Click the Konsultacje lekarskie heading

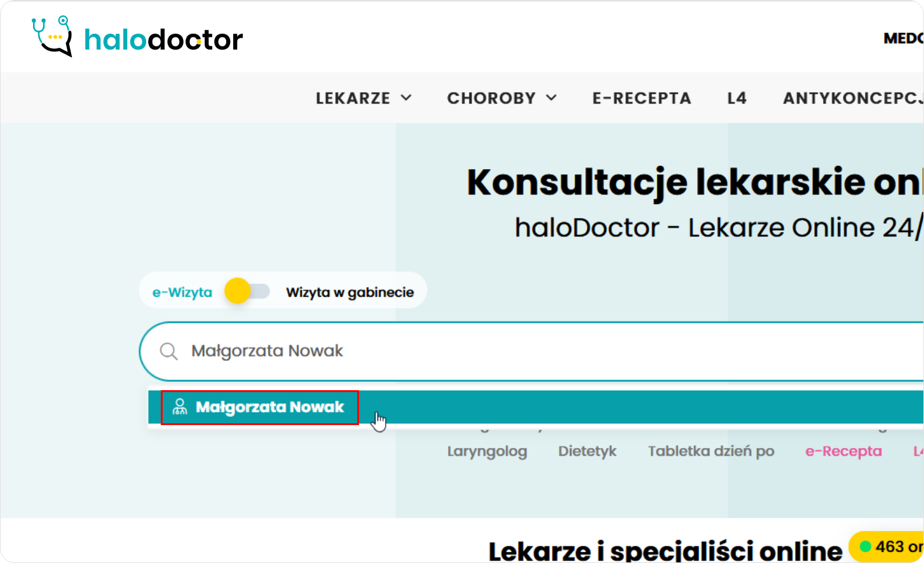(x=695, y=183)
